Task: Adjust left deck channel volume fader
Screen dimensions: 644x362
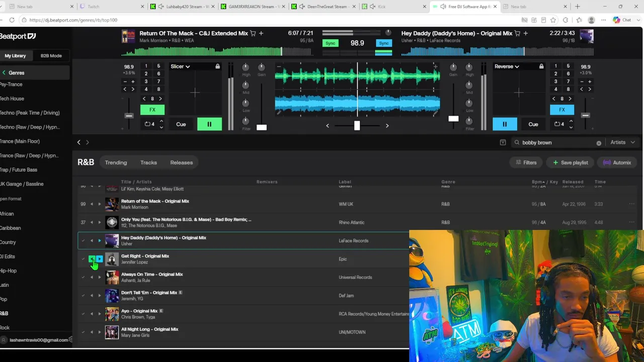Action: coord(262,127)
